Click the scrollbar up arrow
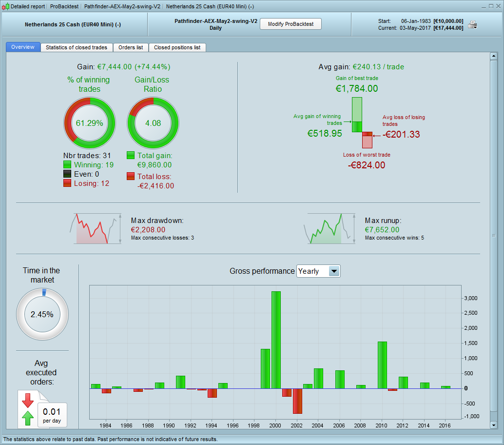Screen dimensions: 504x445 [x=494, y=56]
